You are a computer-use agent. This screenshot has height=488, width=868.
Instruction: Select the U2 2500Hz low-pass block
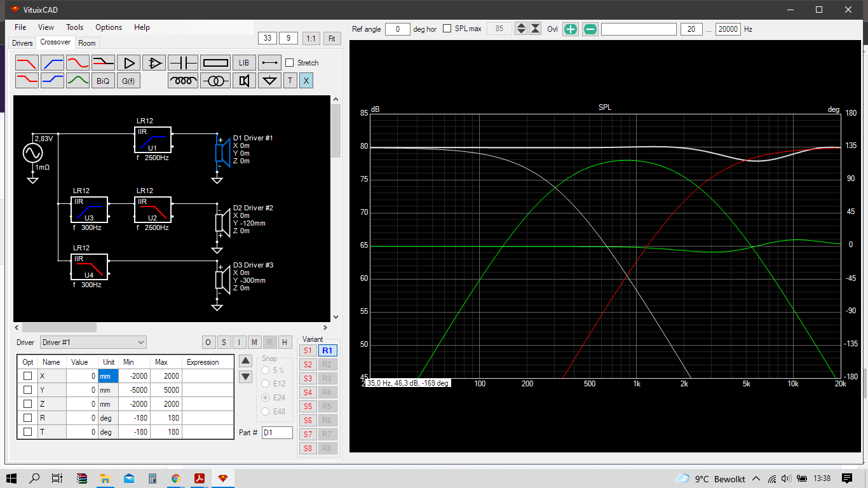click(153, 210)
